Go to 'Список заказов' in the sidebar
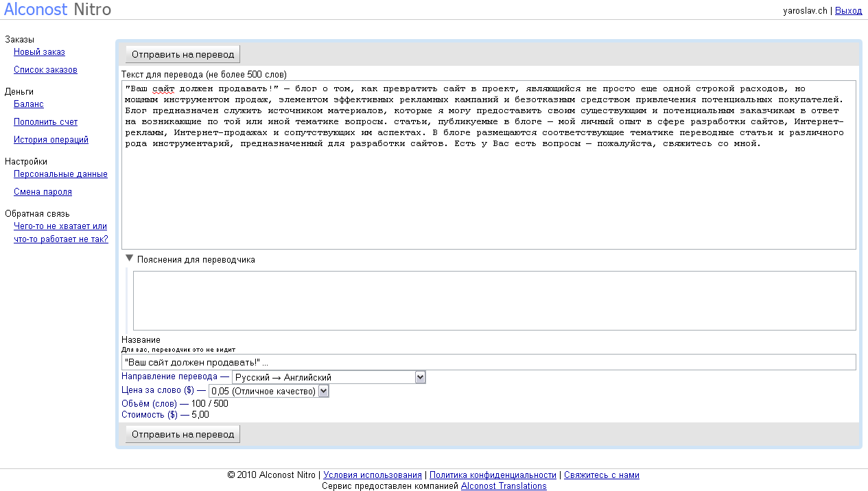 45,70
